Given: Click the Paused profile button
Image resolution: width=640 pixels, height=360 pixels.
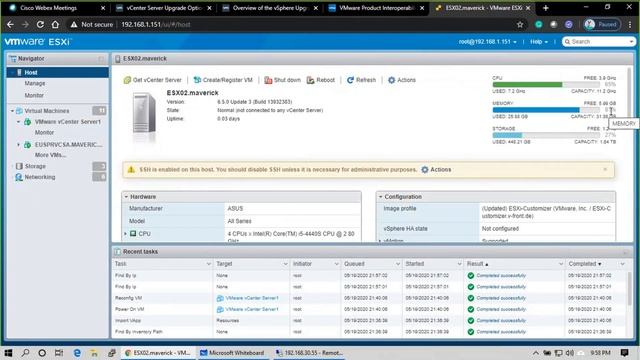Looking at the screenshot, I should pyautogui.click(x=601, y=24).
